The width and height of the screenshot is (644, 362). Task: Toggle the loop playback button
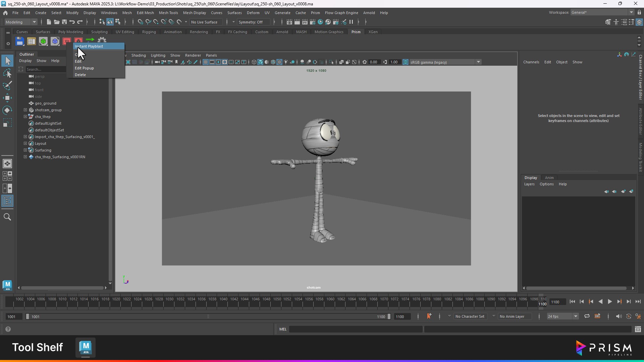point(587,316)
